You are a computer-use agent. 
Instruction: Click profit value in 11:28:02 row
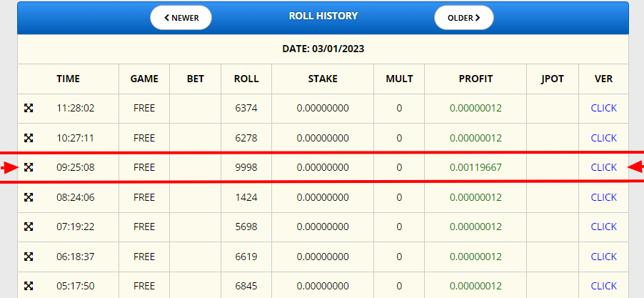(x=476, y=108)
